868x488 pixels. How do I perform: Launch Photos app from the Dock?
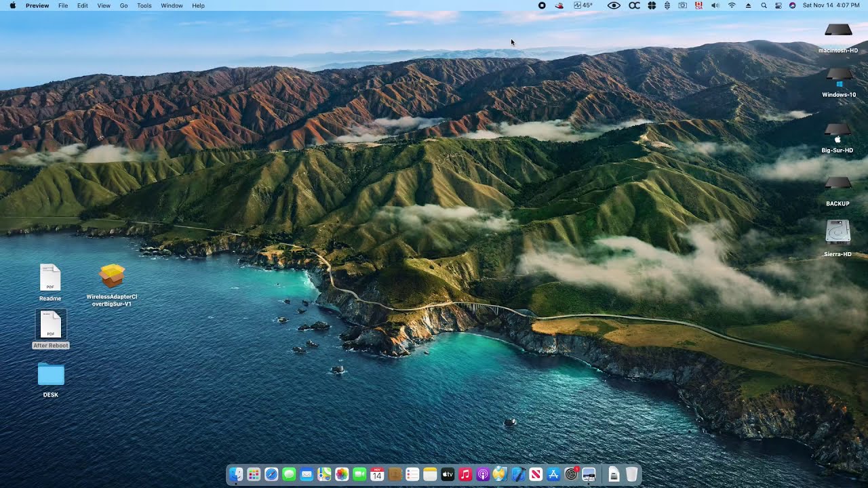[342, 474]
